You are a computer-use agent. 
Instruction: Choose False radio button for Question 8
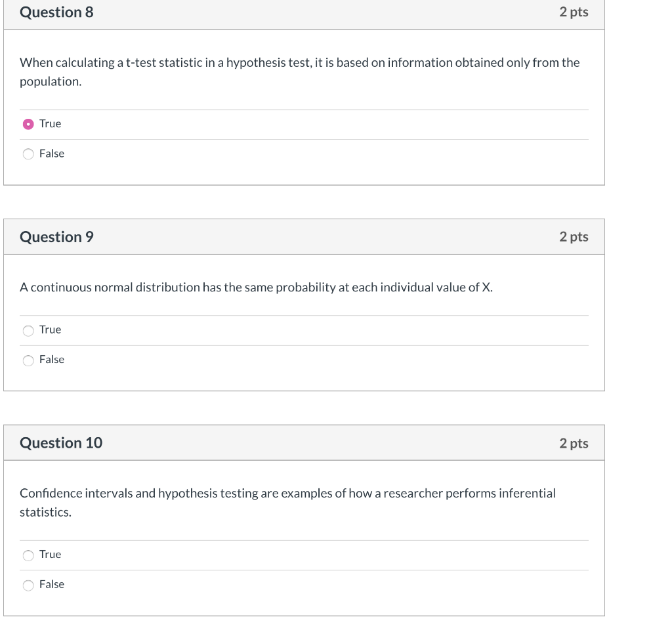pyautogui.click(x=28, y=154)
